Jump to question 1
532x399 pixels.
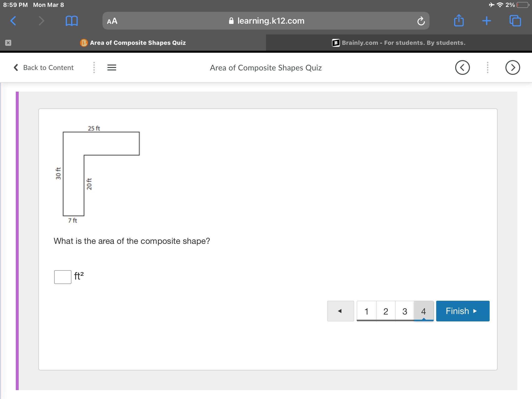366,311
